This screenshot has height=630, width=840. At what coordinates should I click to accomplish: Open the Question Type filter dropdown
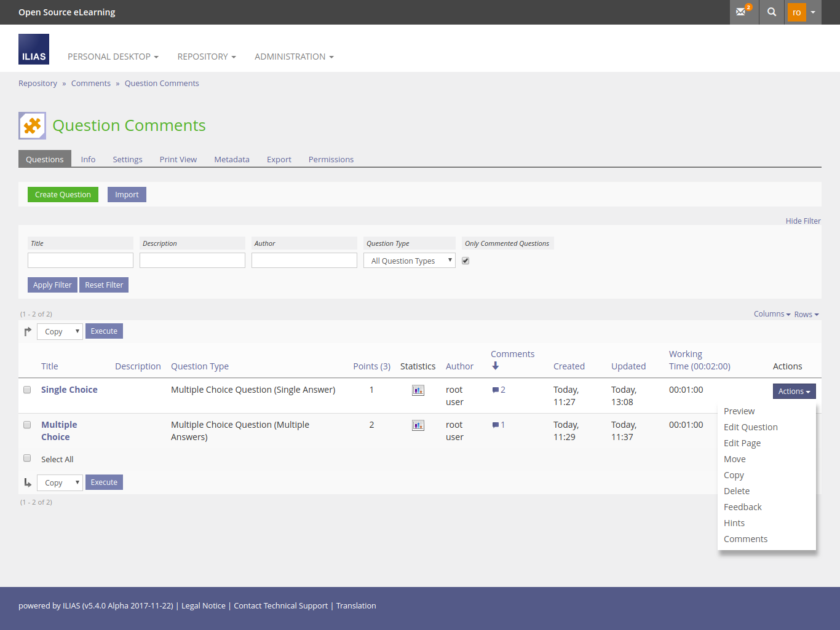(410, 261)
